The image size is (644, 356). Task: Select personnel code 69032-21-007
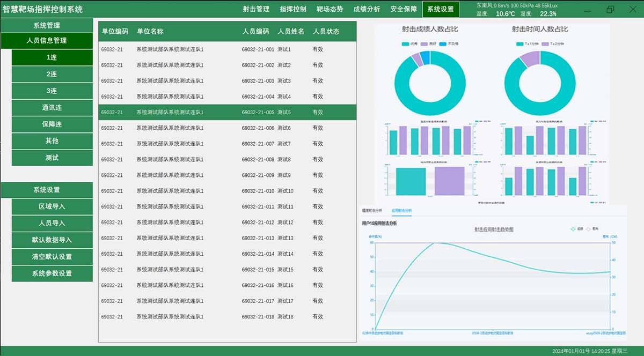[258, 144]
